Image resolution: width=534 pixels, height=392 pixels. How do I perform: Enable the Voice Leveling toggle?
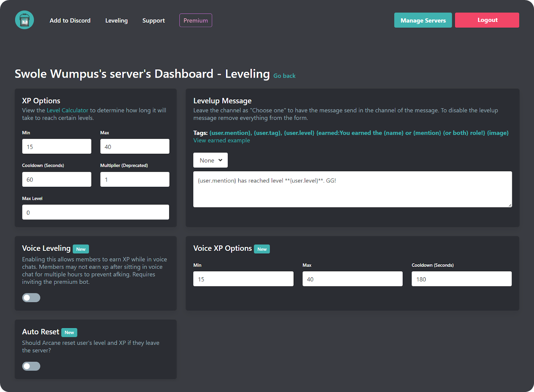31,297
